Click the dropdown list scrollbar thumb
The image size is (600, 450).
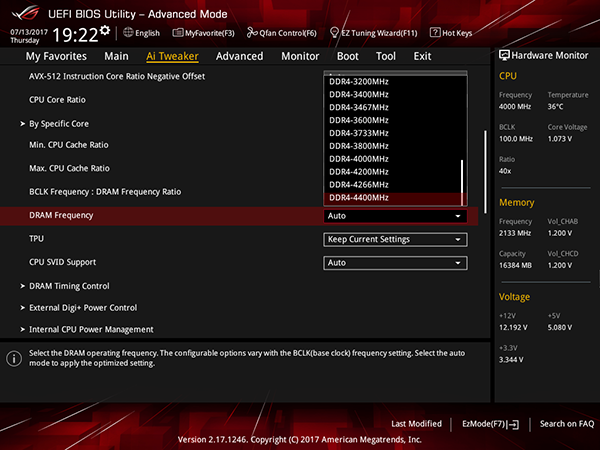(x=462, y=182)
